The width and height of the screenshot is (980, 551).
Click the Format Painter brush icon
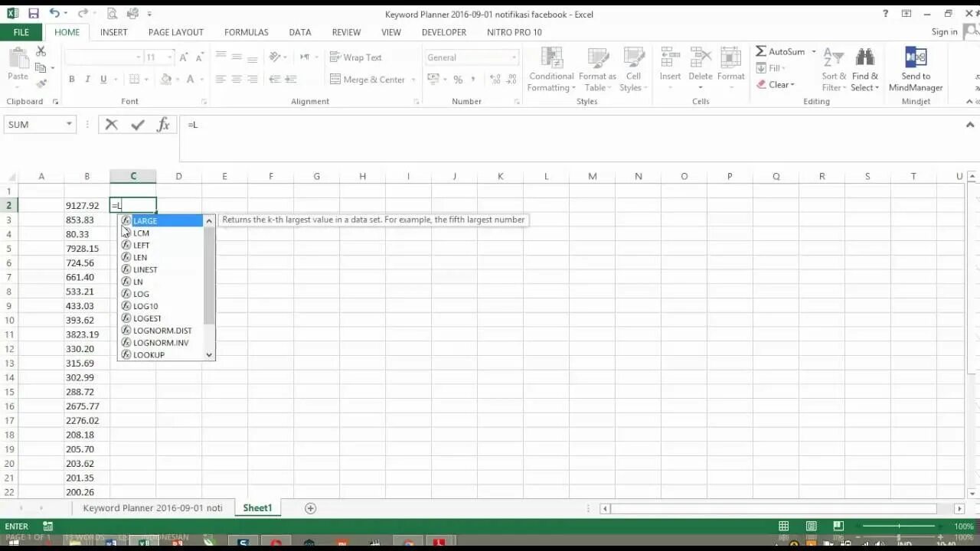point(41,83)
